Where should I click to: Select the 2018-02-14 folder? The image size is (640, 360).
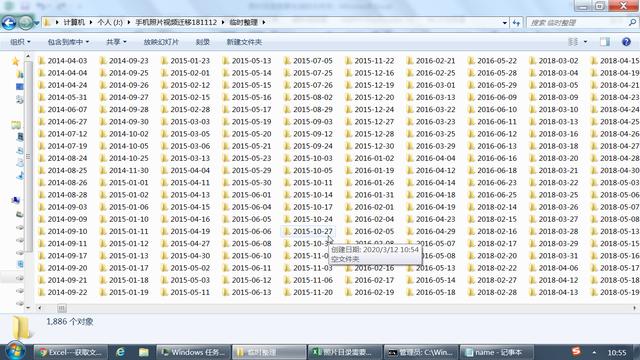point(492,207)
